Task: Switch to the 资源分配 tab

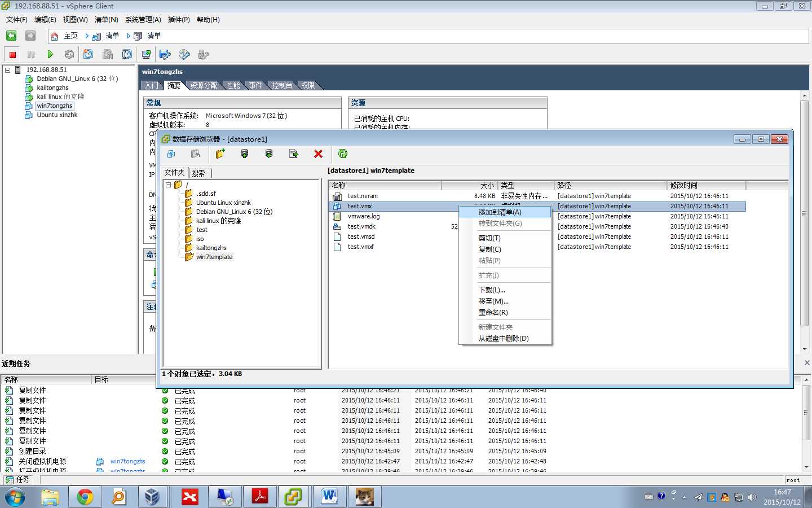Action: pyautogui.click(x=204, y=85)
